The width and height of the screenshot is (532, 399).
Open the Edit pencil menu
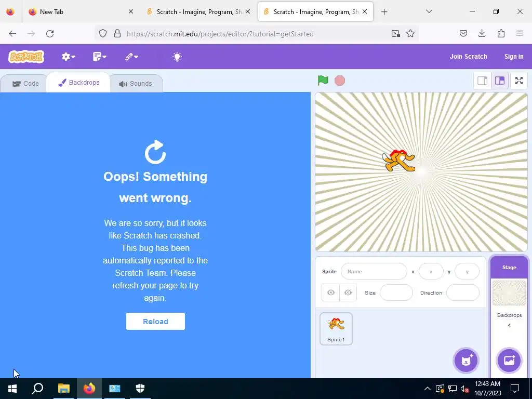[x=131, y=57]
